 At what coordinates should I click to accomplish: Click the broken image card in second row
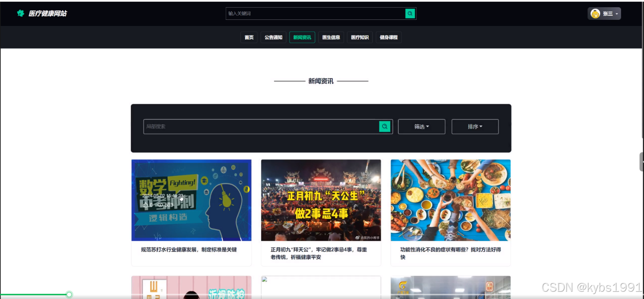coord(321,287)
